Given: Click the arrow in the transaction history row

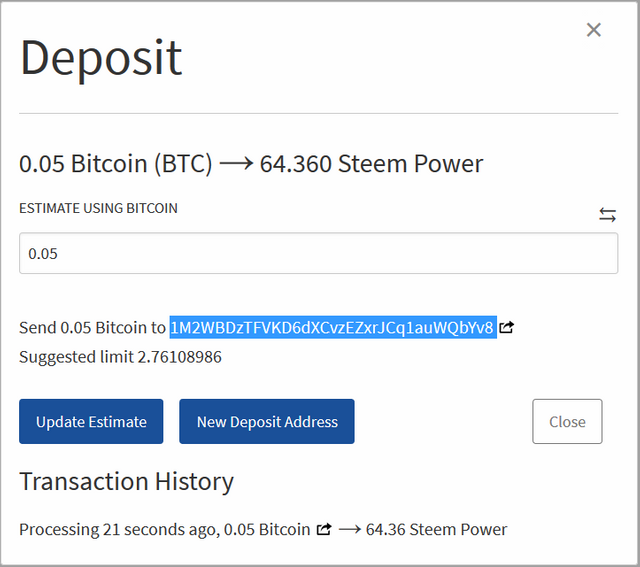Looking at the screenshot, I should tap(348, 529).
